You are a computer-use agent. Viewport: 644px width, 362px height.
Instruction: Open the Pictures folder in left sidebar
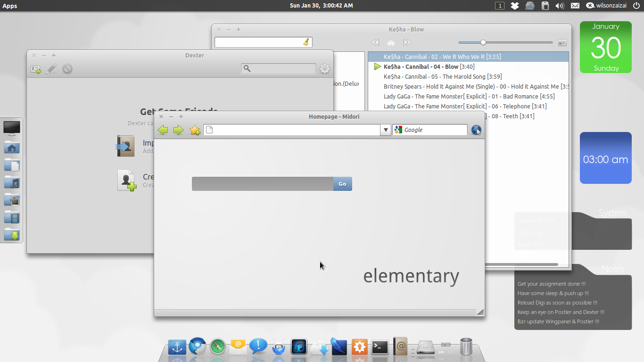12,200
